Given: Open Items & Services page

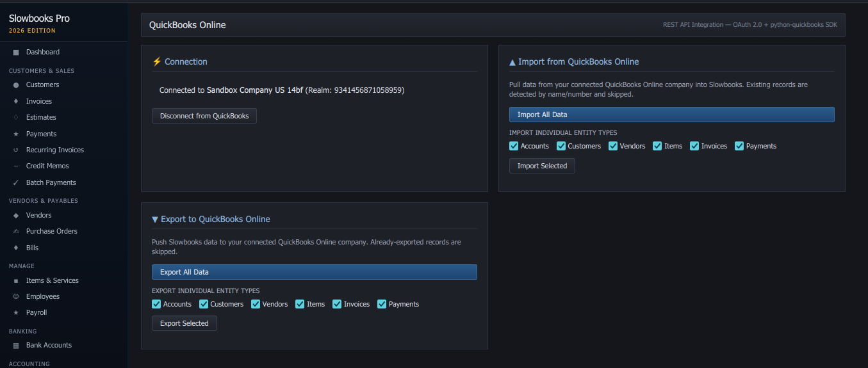Looking at the screenshot, I should pyautogui.click(x=53, y=280).
